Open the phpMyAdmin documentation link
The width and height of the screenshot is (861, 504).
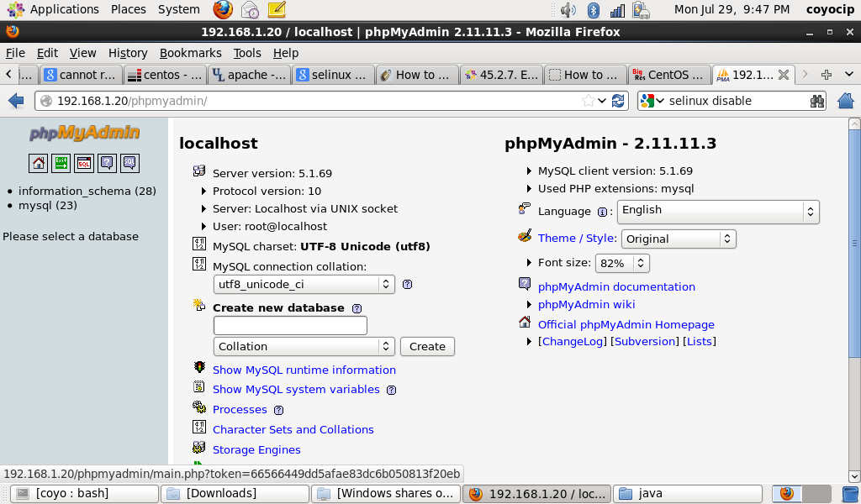[x=616, y=286]
